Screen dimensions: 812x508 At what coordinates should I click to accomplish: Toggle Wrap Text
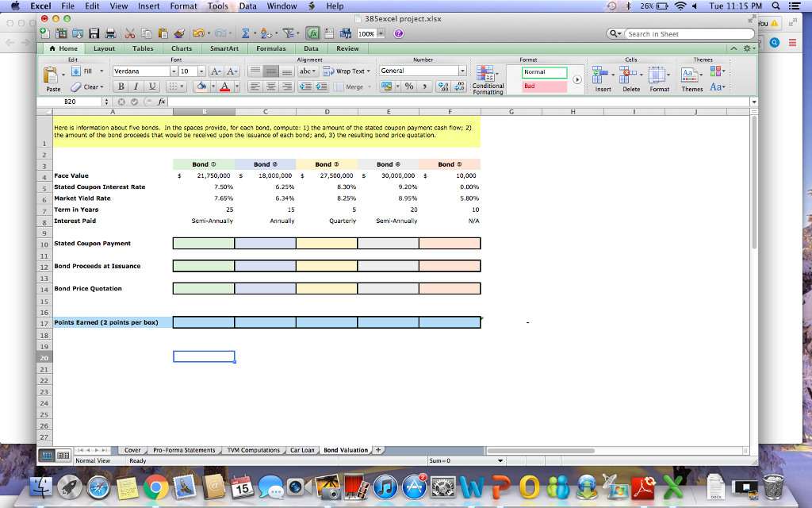(x=347, y=71)
